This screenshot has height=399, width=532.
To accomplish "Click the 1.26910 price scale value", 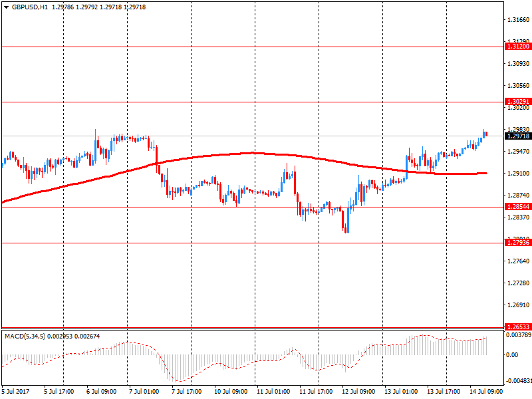I will (518, 305).
